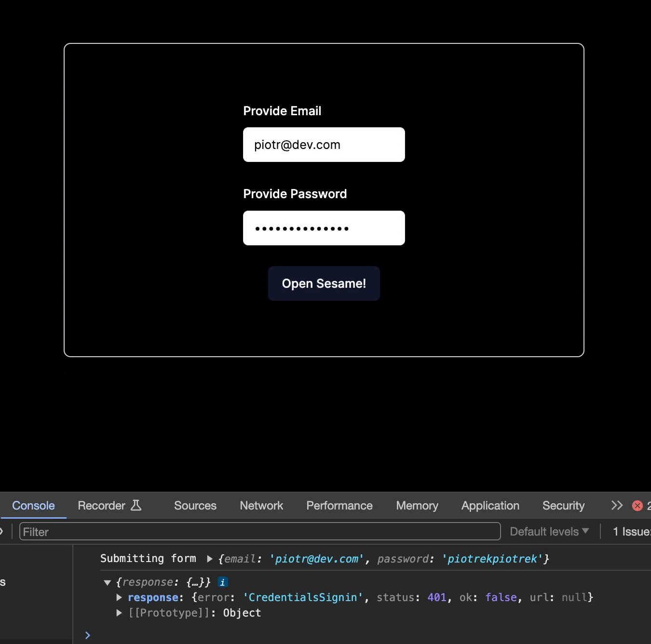Focus the Provide Email input field

pyautogui.click(x=324, y=145)
